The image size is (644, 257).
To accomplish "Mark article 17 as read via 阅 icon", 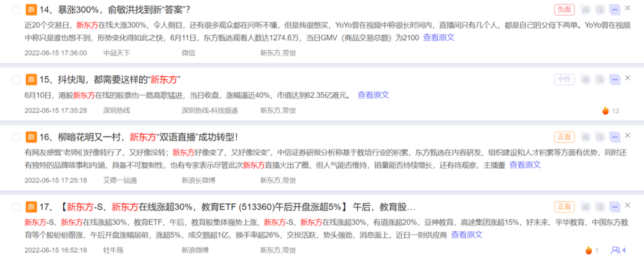I will [586, 206].
